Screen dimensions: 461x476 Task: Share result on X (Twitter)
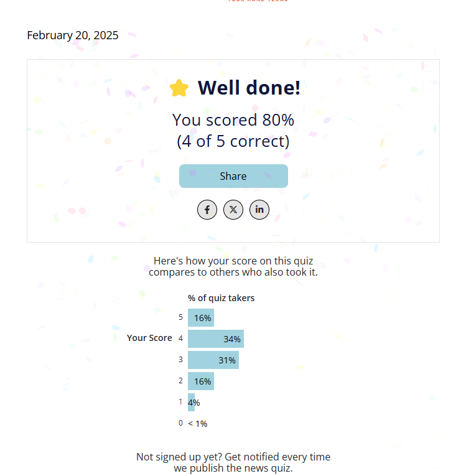233,210
